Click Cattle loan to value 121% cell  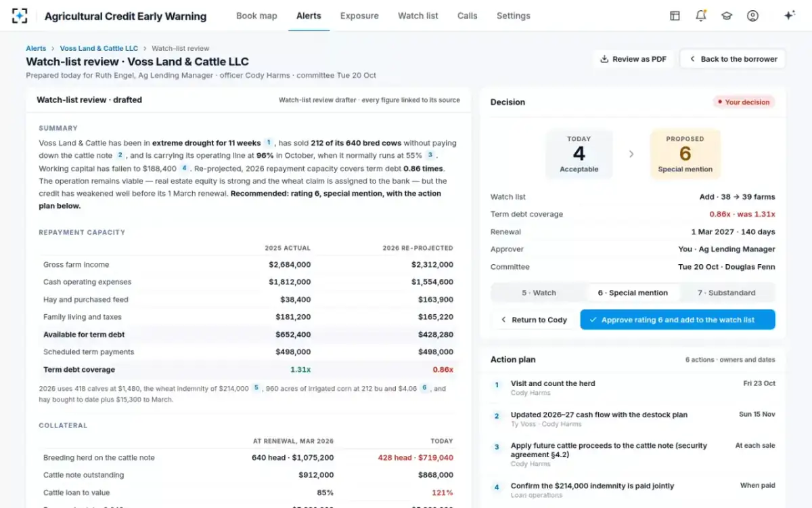point(443,493)
